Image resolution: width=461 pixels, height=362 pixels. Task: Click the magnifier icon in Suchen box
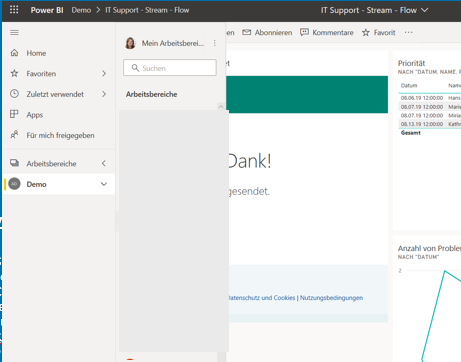[x=135, y=68]
